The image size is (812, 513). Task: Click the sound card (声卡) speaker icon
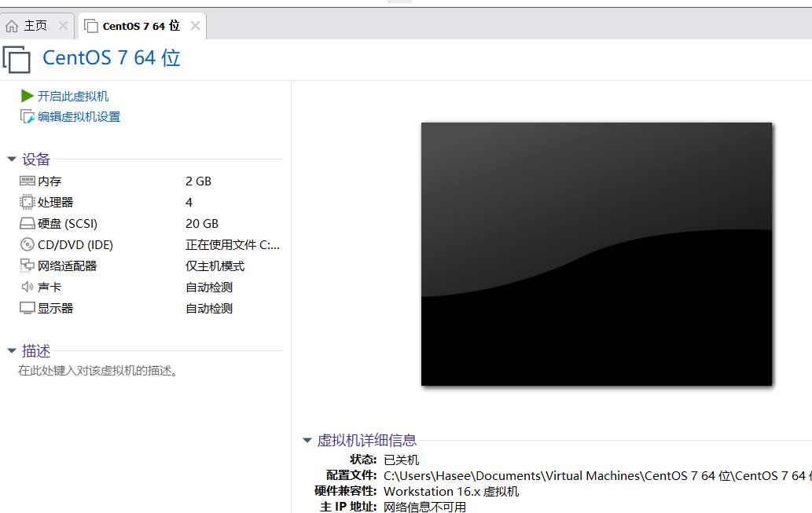tap(27, 287)
